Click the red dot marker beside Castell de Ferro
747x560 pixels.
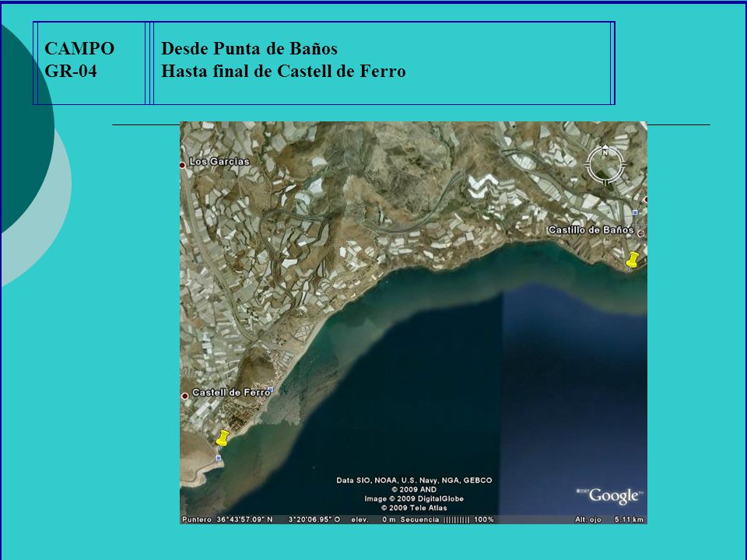point(185,396)
